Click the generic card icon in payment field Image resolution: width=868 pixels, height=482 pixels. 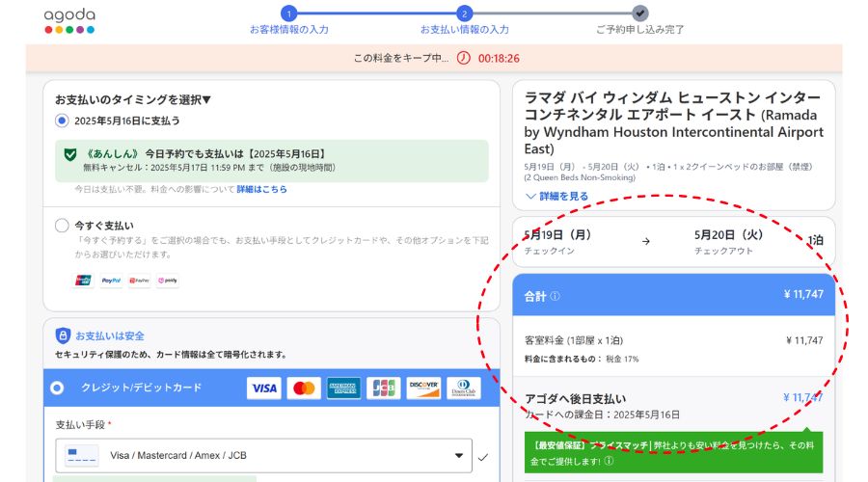tap(81, 455)
